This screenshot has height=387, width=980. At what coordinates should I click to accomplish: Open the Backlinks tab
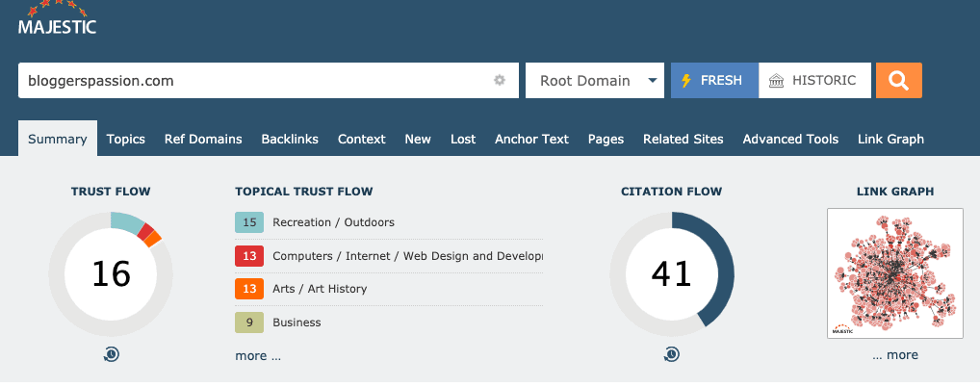tap(290, 139)
